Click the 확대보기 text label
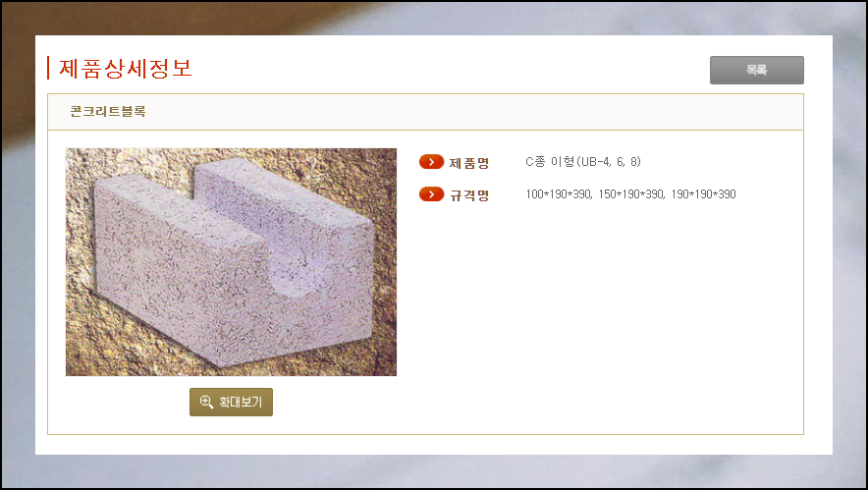Viewport: 868px width, 490px height. point(241,402)
